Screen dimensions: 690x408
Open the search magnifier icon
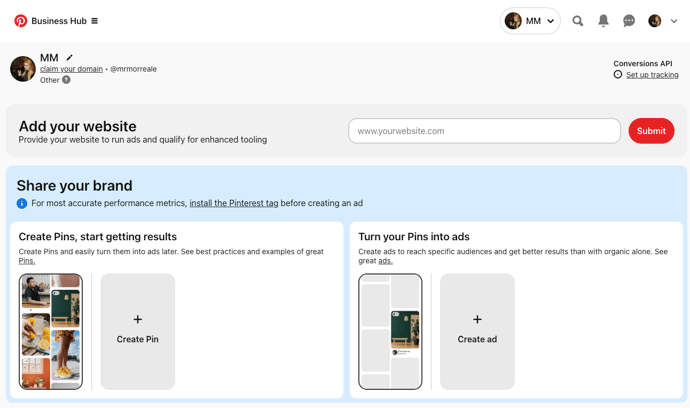pyautogui.click(x=577, y=21)
